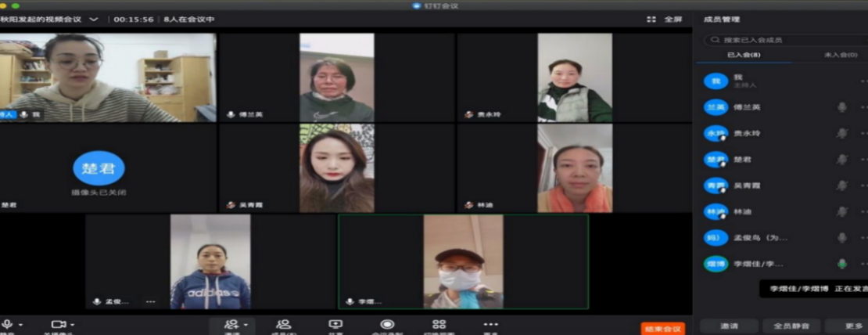Open the members list icon in bottom toolbar
Image resolution: width=868 pixels, height=335 pixels.
coord(283,324)
